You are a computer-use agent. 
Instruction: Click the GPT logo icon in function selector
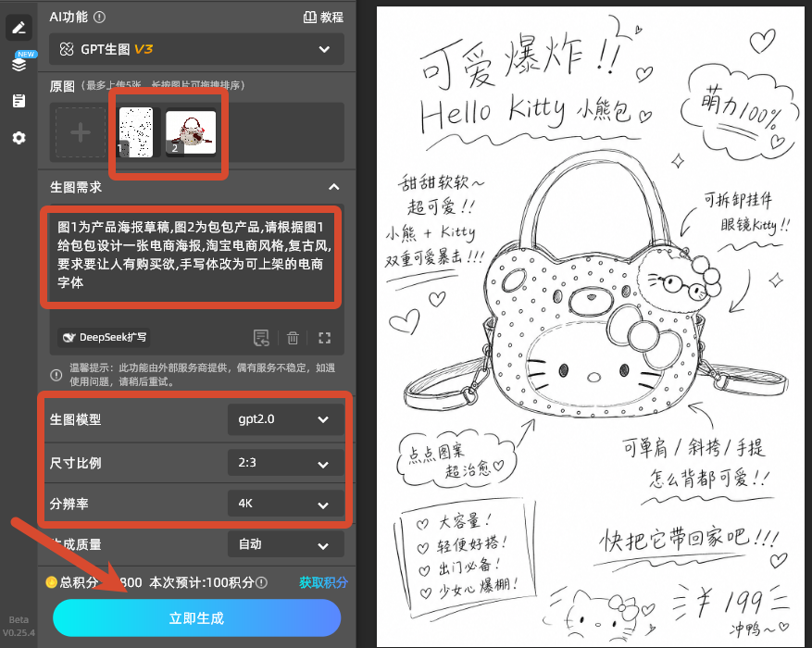(67, 49)
